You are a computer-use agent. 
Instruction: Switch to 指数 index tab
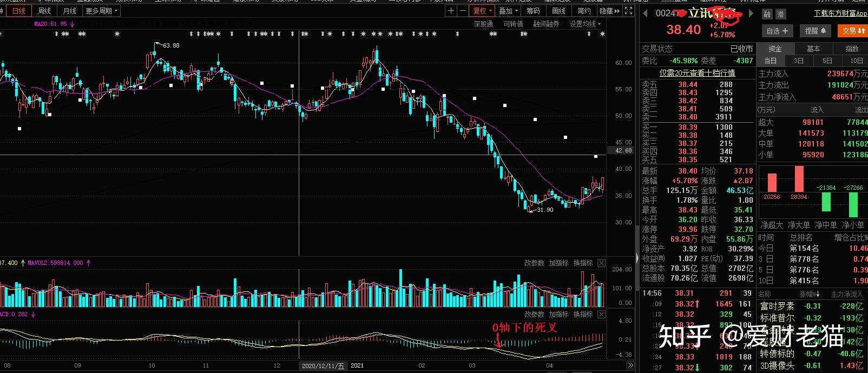click(852, 49)
